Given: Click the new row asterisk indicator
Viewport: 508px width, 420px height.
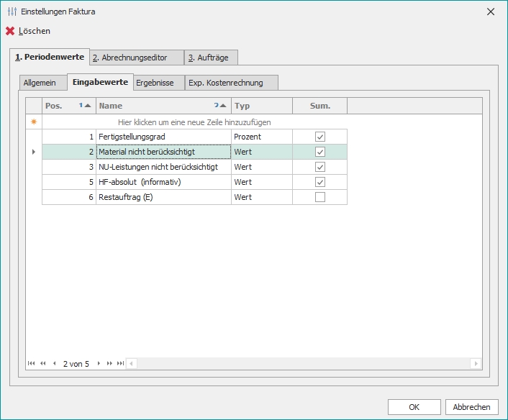Looking at the screenshot, I should pyautogui.click(x=33, y=122).
